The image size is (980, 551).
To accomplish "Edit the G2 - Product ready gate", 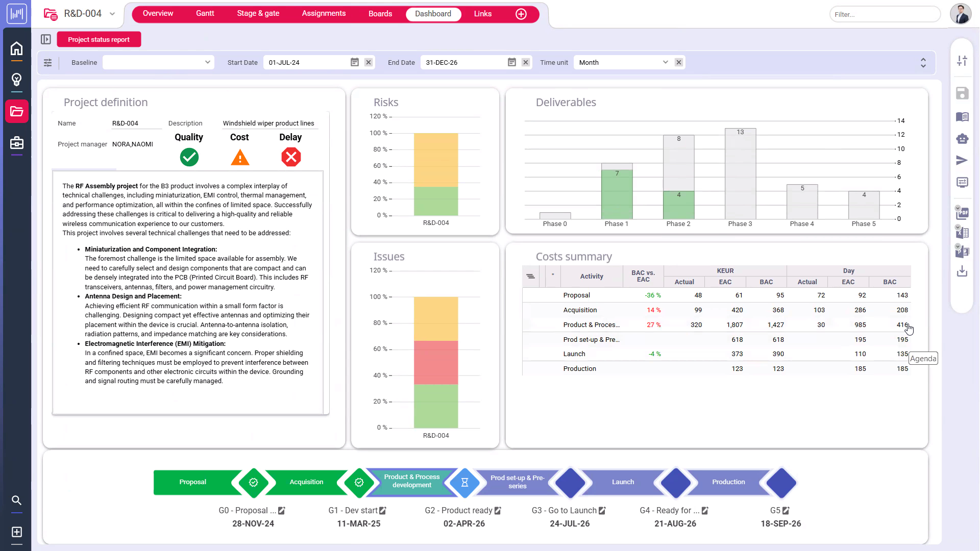I will (497, 510).
